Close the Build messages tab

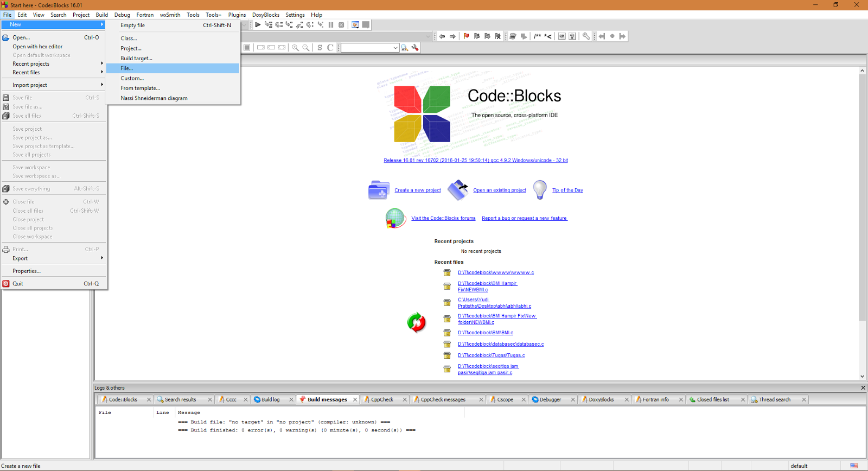click(x=355, y=400)
